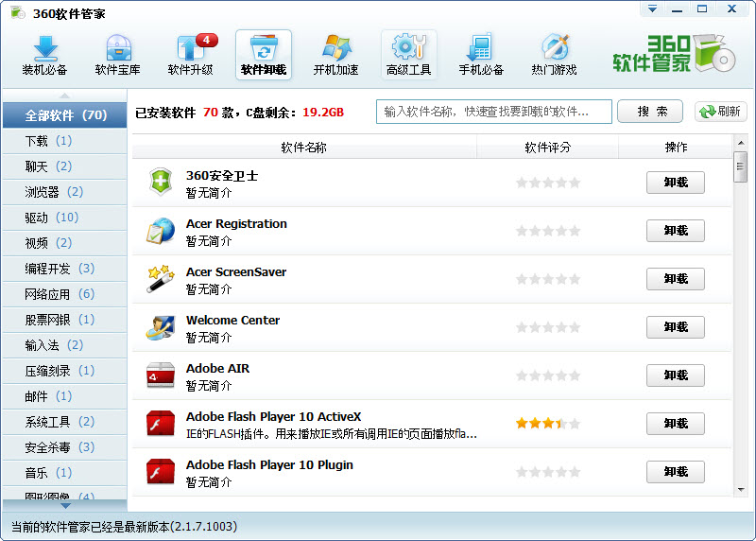Click the Acer Registration globe icon

[161, 230]
